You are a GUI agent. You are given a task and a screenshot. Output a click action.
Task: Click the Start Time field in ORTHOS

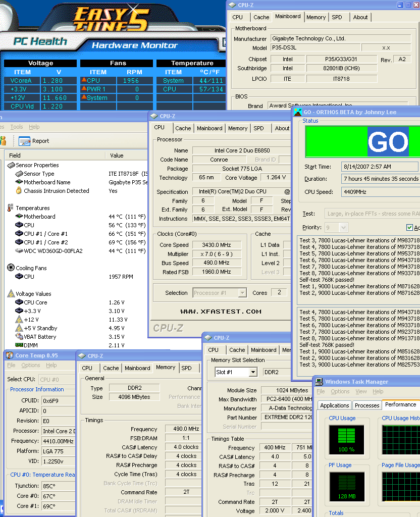point(381,167)
